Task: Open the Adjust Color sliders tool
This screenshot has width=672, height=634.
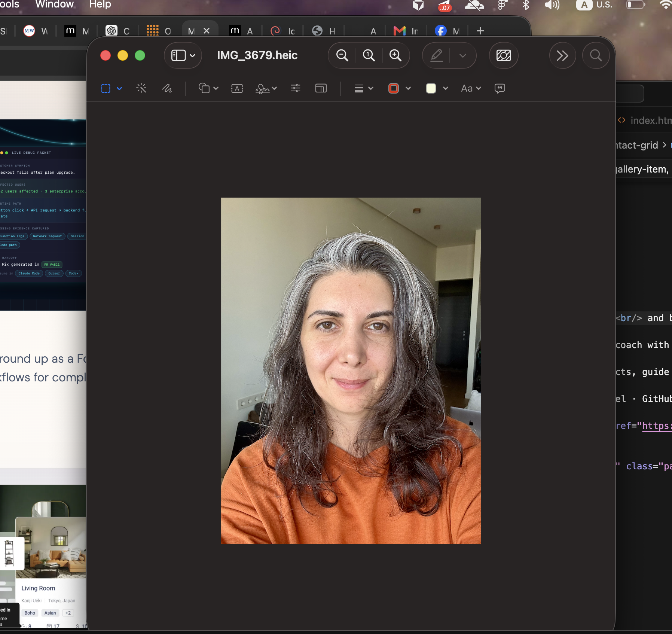Action: coord(295,88)
